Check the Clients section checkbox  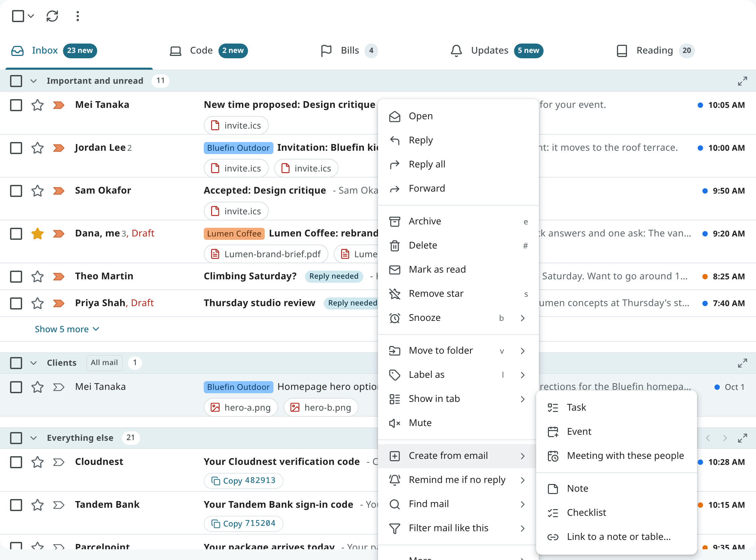click(16, 363)
